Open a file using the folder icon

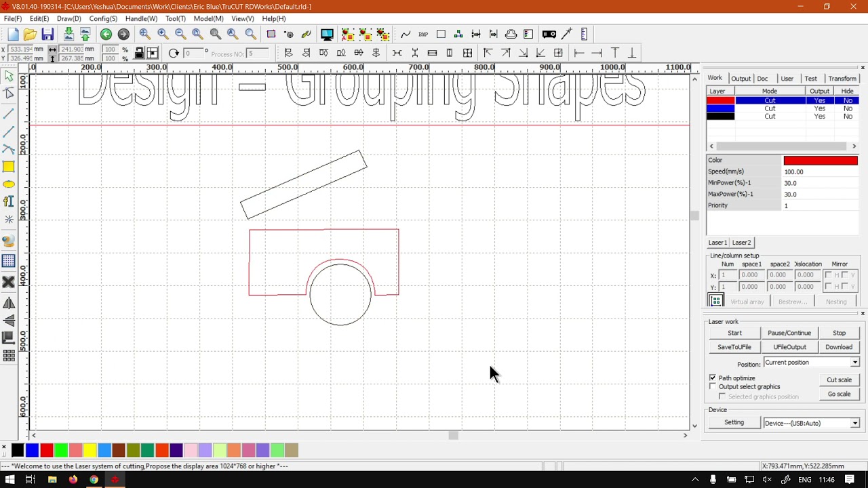point(30,35)
